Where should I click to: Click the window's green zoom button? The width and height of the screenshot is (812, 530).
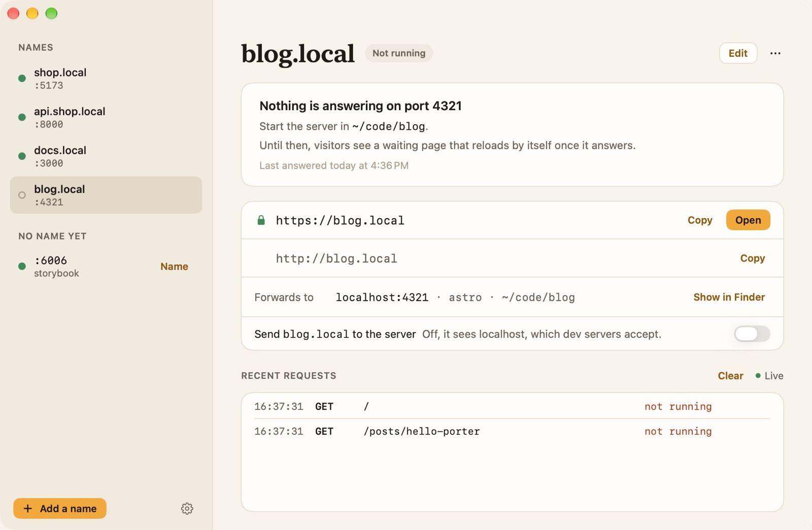(51, 13)
